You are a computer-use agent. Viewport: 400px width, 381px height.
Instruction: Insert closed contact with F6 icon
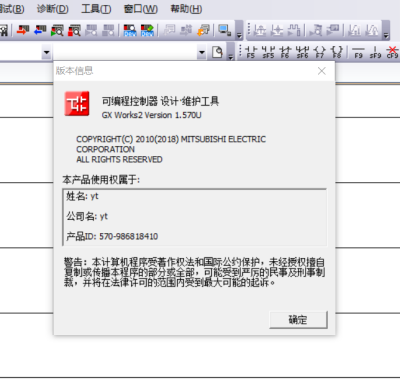coord(285,52)
